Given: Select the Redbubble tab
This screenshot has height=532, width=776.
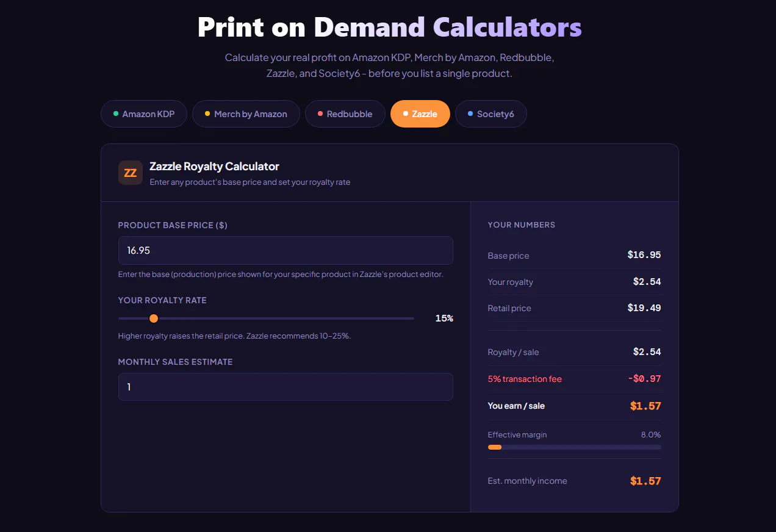Looking at the screenshot, I should (345, 114).
